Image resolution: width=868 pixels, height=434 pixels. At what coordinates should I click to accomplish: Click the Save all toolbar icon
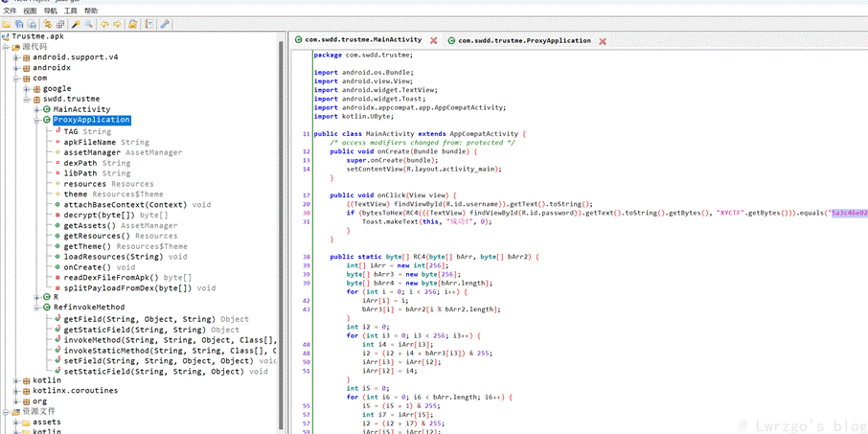[x=19, y=24]
